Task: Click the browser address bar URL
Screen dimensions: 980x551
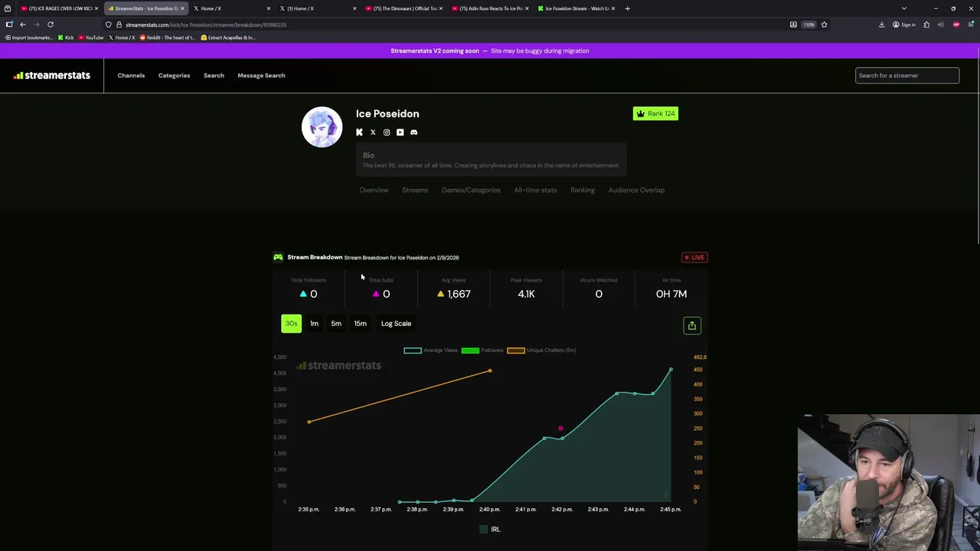Action: 206,24
